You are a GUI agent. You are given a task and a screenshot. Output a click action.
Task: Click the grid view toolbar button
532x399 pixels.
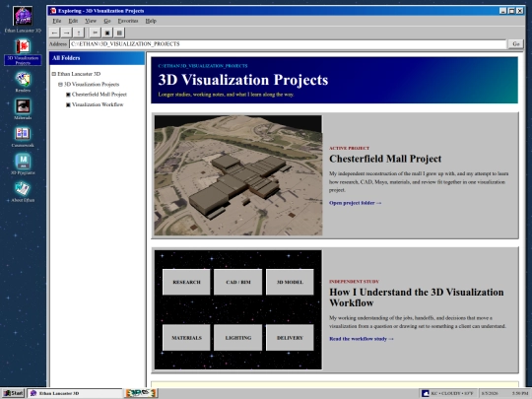click(x=119, y=33)
